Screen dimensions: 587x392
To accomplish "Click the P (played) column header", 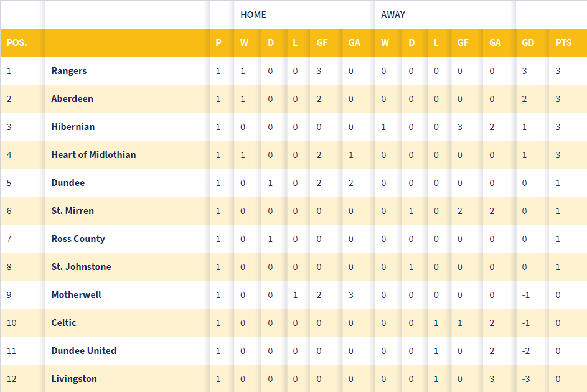I will pyautogui.click(x=218, y=43).
